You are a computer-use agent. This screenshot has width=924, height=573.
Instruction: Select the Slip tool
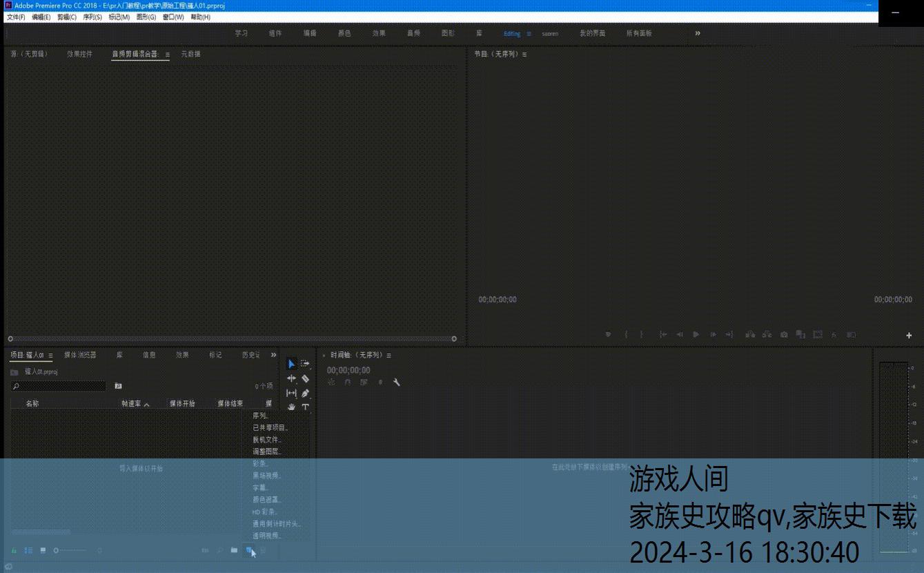tap(291, 393)
